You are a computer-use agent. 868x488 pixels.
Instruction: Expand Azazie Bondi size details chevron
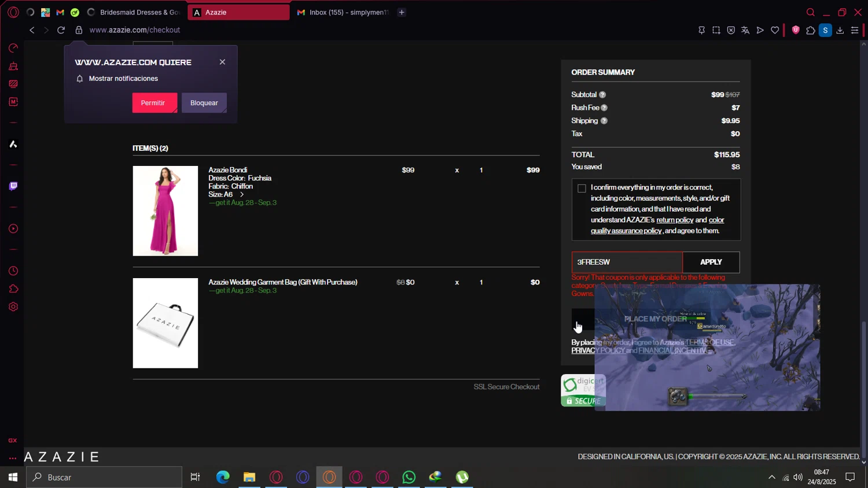tap(242, 195)
